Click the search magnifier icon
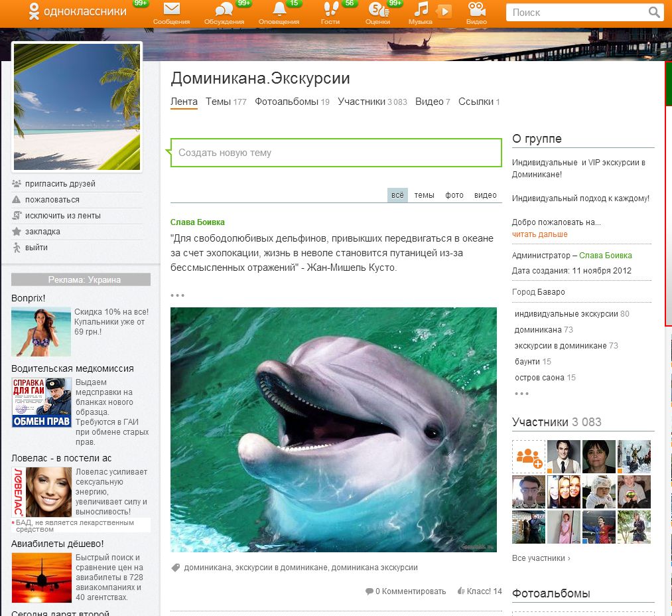The image size is (672, 616). (654, 13)
